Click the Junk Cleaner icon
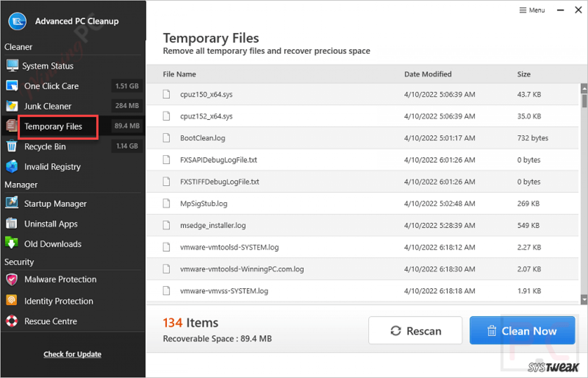The image size is (588, 378). coord(12,106)
